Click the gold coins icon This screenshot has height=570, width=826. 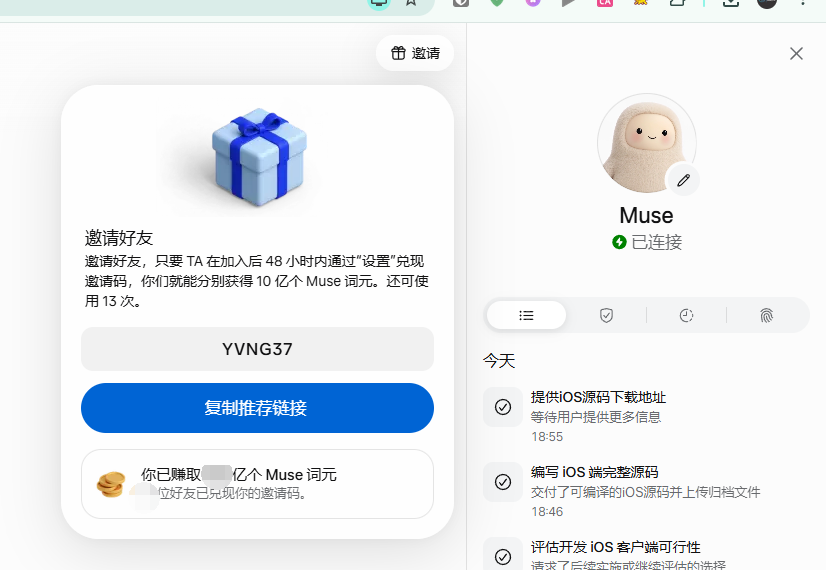click(111, 484)
